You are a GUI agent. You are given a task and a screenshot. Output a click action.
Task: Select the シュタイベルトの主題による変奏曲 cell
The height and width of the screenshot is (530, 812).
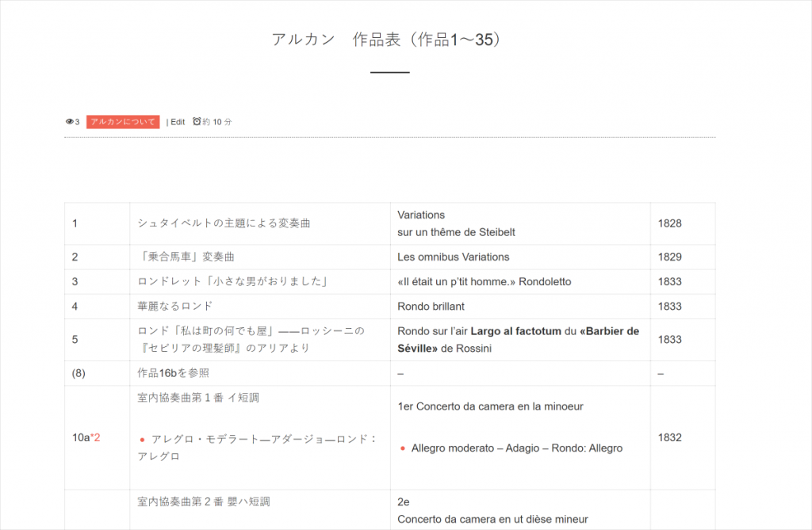[x=224, y=223]
